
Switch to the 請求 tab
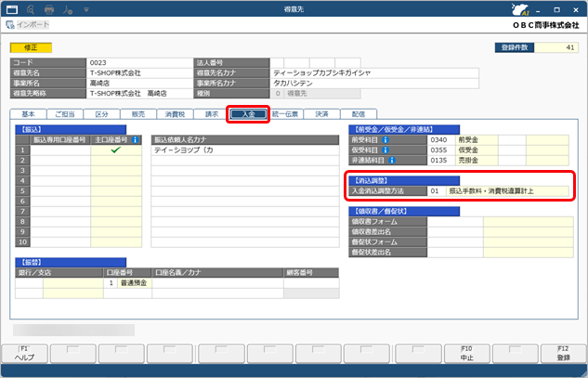[x=212, y=114]
